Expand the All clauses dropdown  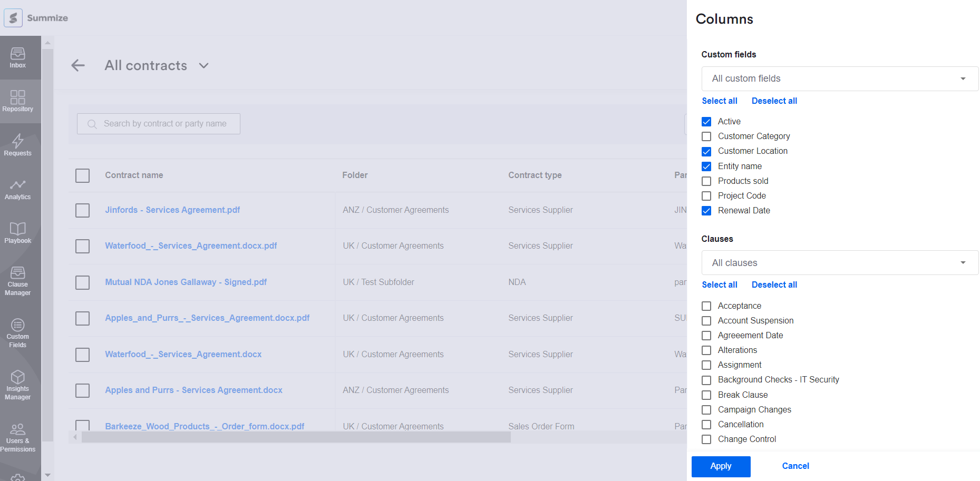click(839, 262)
